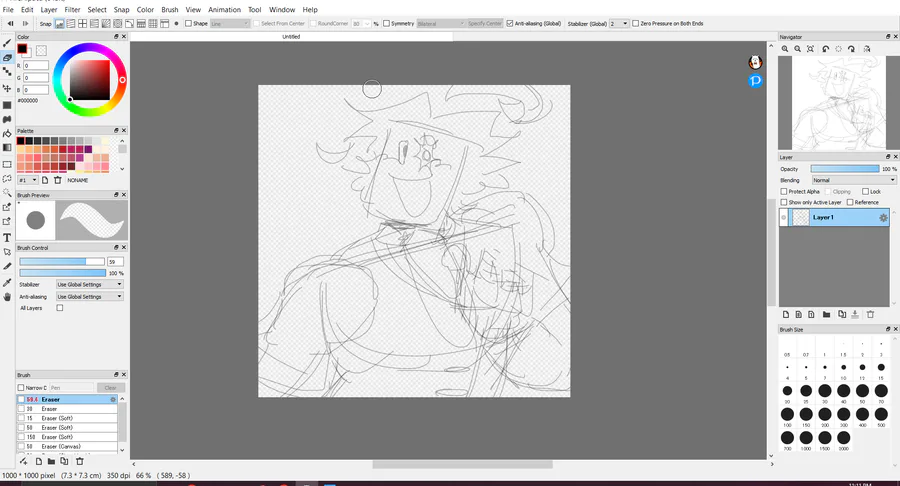Open Stabilizer (Global) value dropdown
Viewport: 900px width, 486px height.
pyautogui.click(x=619, y=24)
